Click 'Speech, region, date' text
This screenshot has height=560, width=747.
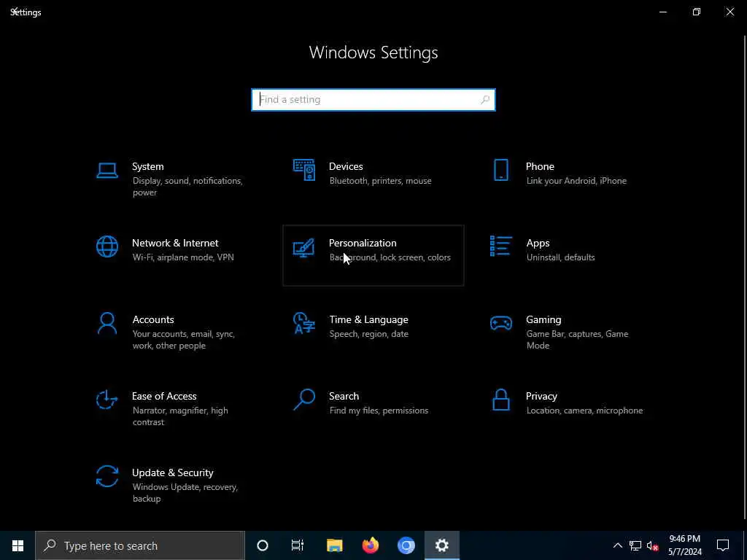click(x=368, y=334)
